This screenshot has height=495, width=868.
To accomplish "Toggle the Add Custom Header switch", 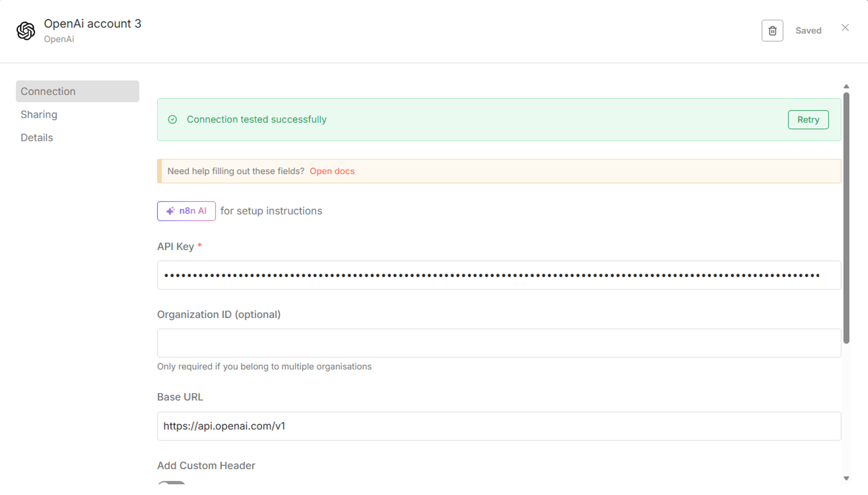I will [x=172, y=483].
